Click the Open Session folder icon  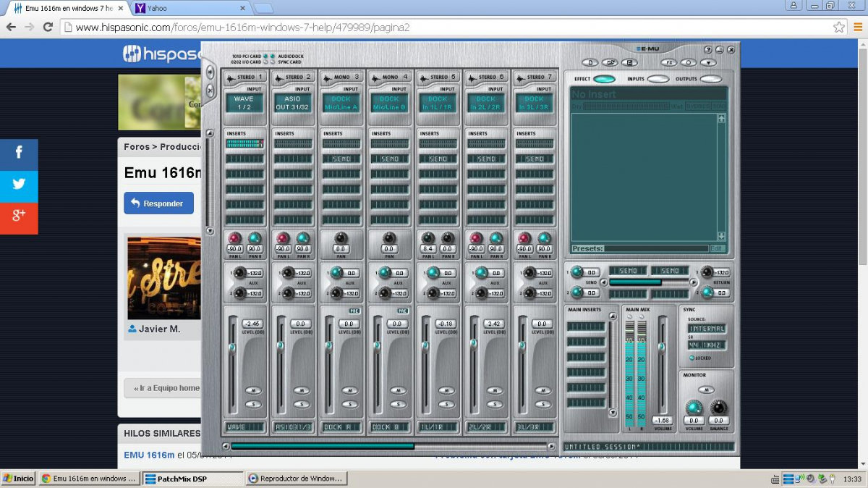click(x=609, y=62)
